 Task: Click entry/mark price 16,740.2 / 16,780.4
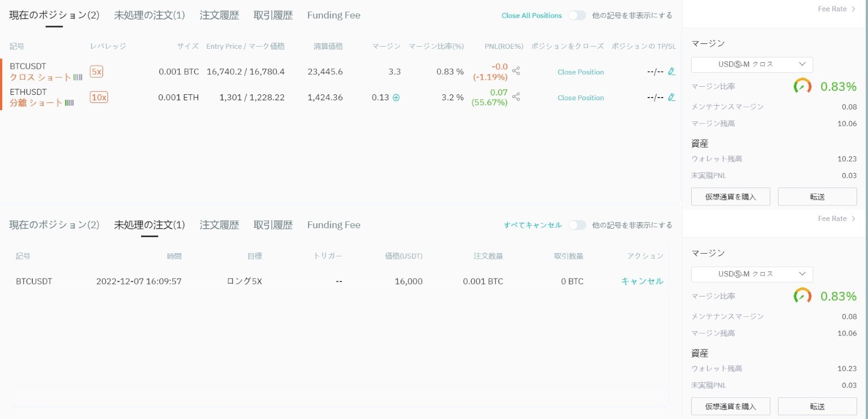[x=245, y=72]
